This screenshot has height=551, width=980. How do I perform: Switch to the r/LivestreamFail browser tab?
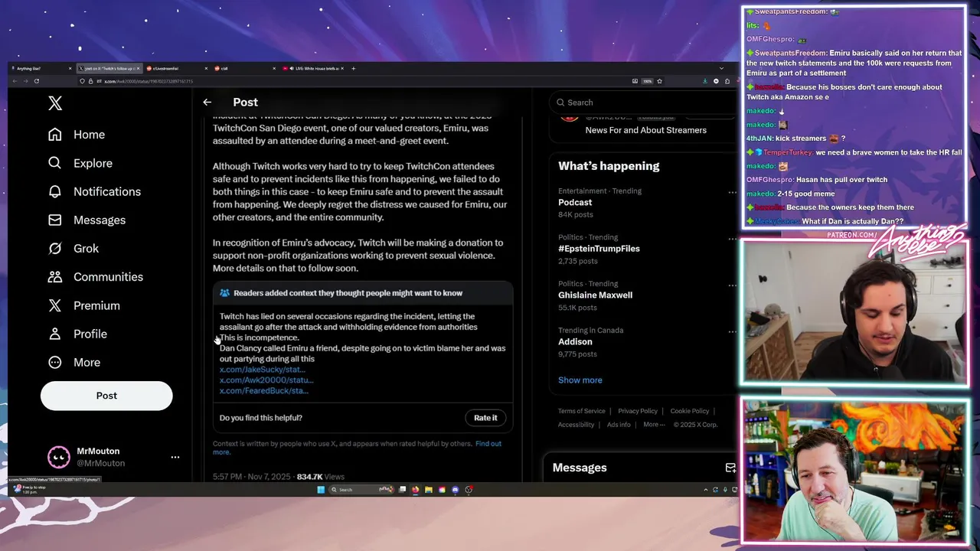coord(177,69)
